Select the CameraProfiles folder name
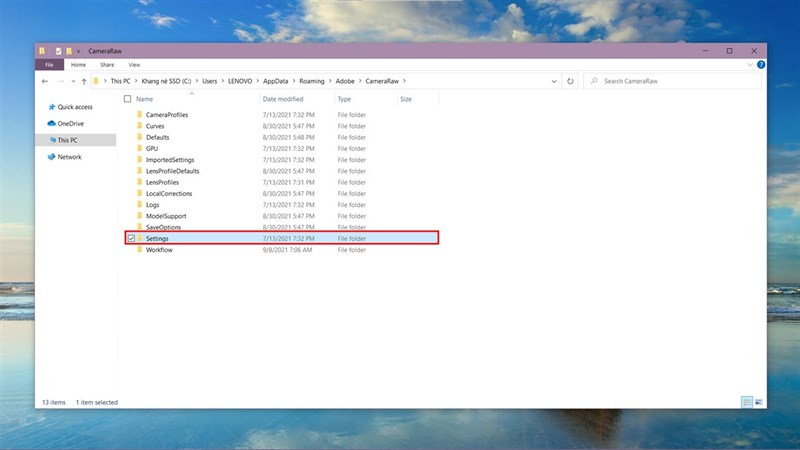Image resolution: width=800 pixels, height=450 pixels. [167, 115]
